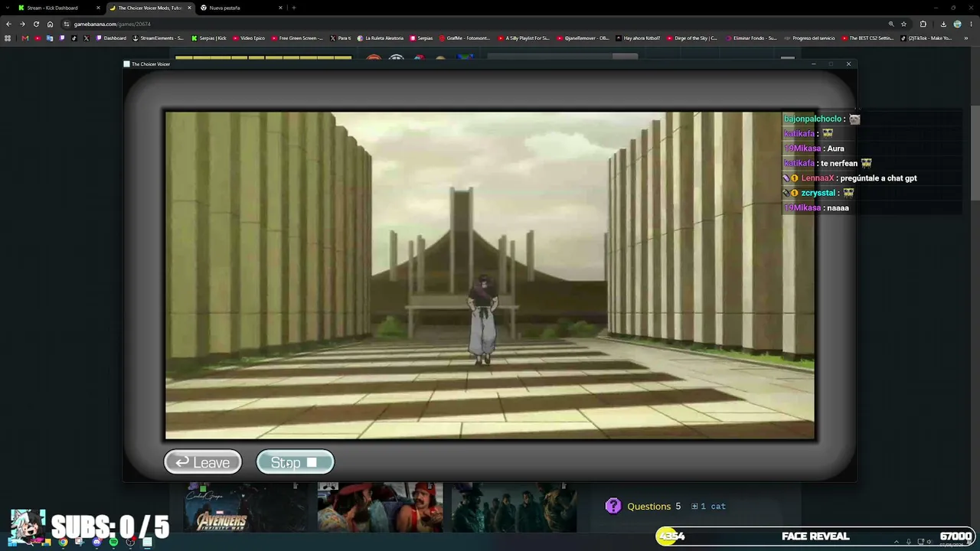Bookmark this page with the star icon
This screenshot has height=551, width=980.
click(x=904, y=24)
